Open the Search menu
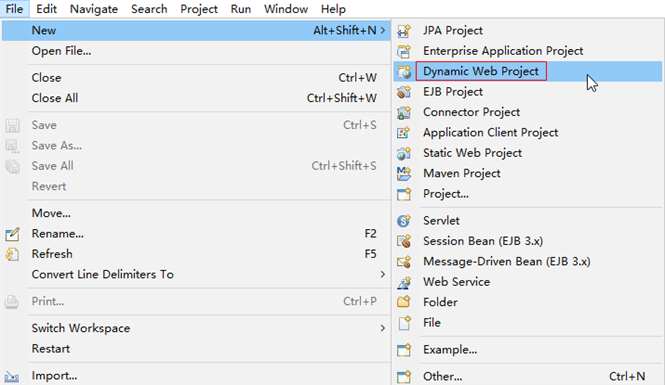This screenshot has height=385, width=665. pyautogui.click(x=149, y=9)
